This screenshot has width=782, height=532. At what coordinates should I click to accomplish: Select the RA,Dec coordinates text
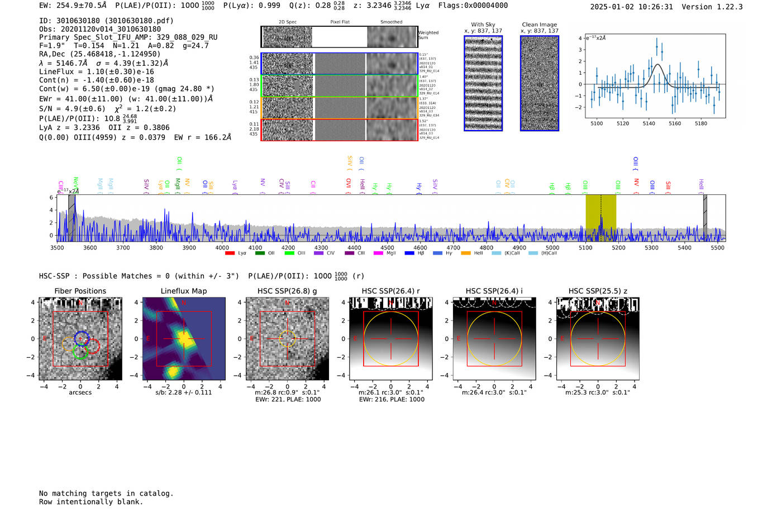pyautogui.click(x=99, y=54)
